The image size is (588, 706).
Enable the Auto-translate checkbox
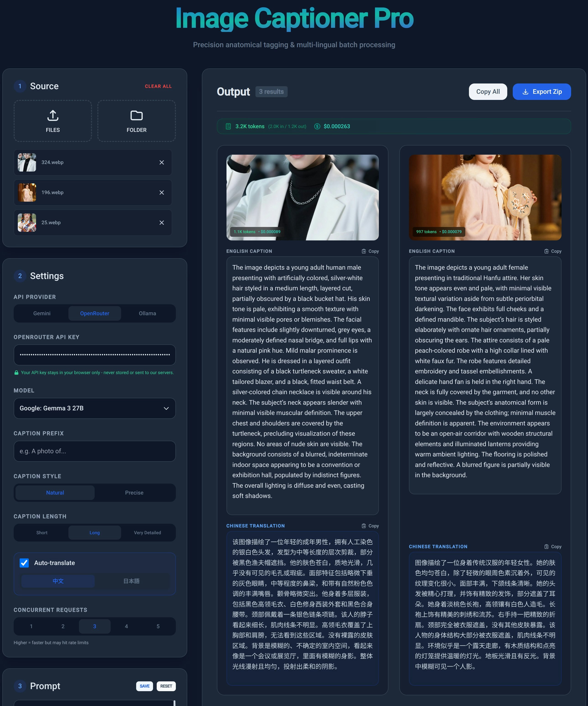[24, 563]
